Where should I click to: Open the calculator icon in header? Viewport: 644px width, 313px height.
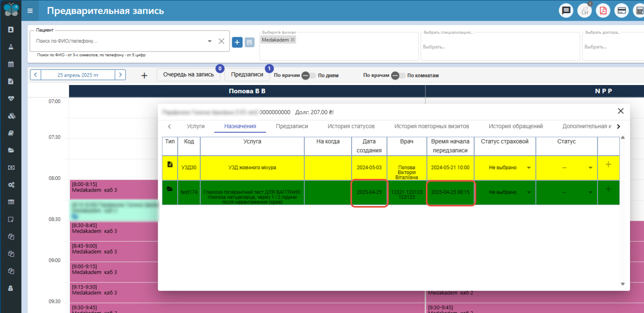(x=639, y=11)
